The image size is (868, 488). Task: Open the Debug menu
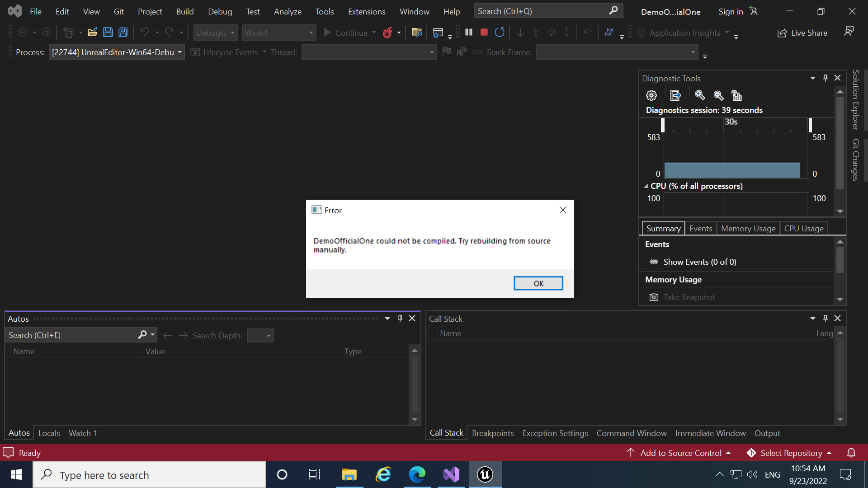(x=220, y=11)
